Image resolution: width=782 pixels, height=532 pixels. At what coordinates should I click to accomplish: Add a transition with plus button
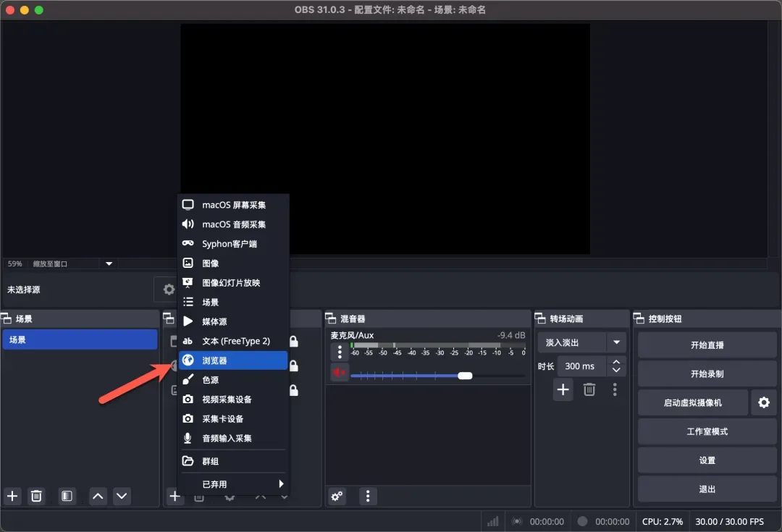563,389
